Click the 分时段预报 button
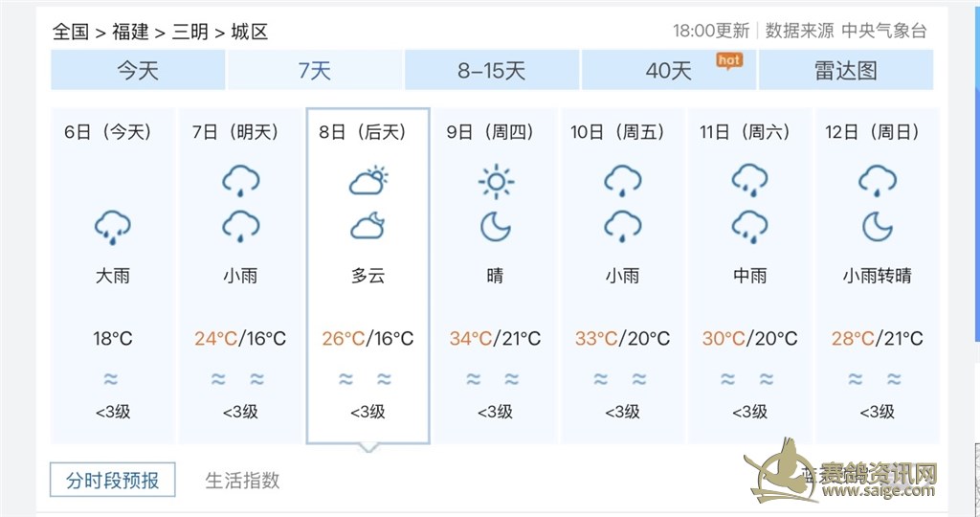The height and width of the screenshot is (517, 980). click(113, 480)
